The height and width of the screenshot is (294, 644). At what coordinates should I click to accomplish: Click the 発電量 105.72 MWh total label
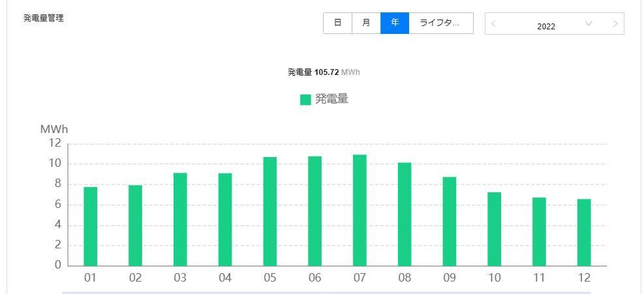pyautogui.click(x=324, y=72)
